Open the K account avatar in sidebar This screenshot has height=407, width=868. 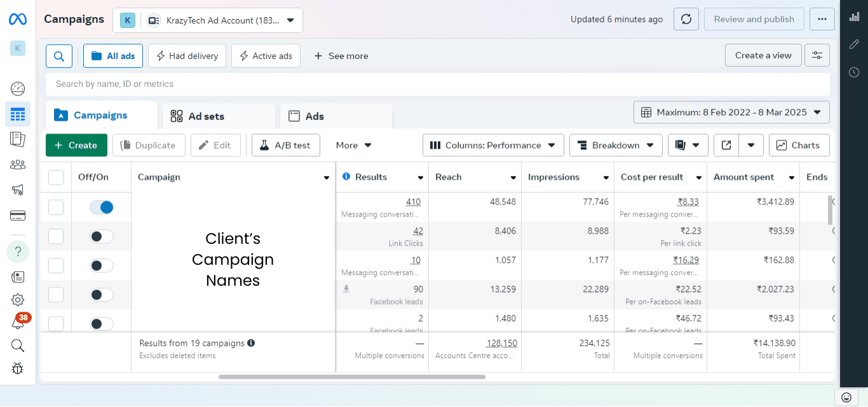coord(18,48)
